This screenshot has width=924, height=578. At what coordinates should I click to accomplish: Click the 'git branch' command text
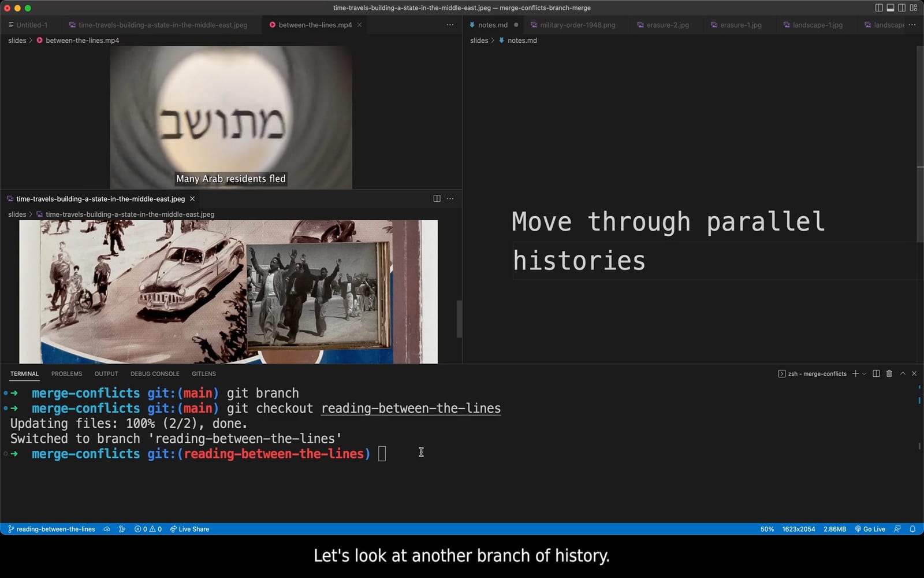(x=263, y=393)
